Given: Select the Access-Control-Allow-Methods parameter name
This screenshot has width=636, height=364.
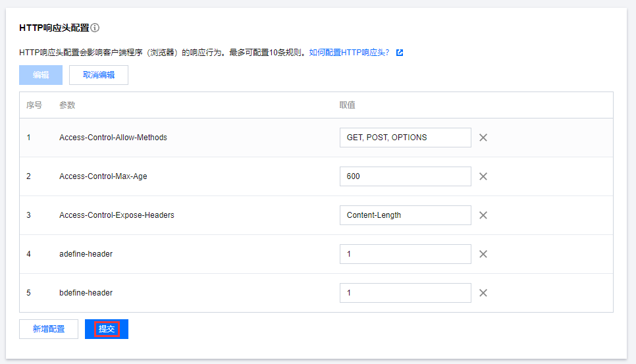Looking at the screenshot, I should (x=113, y=138).
